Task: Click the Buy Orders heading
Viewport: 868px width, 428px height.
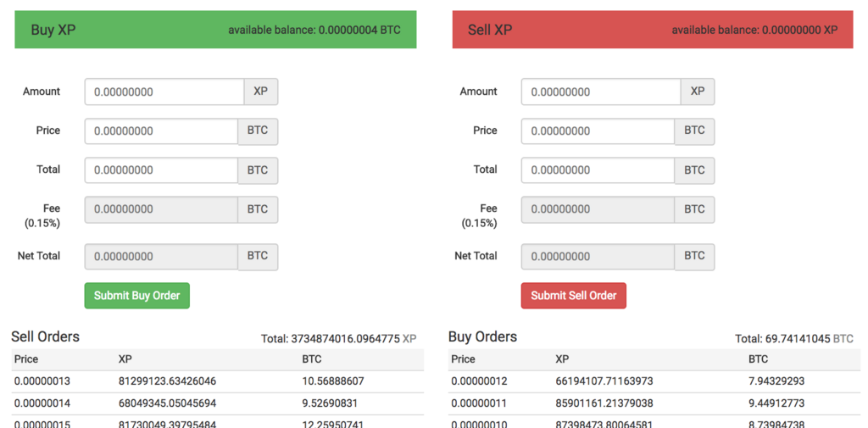Action: [x=482, y=336]
